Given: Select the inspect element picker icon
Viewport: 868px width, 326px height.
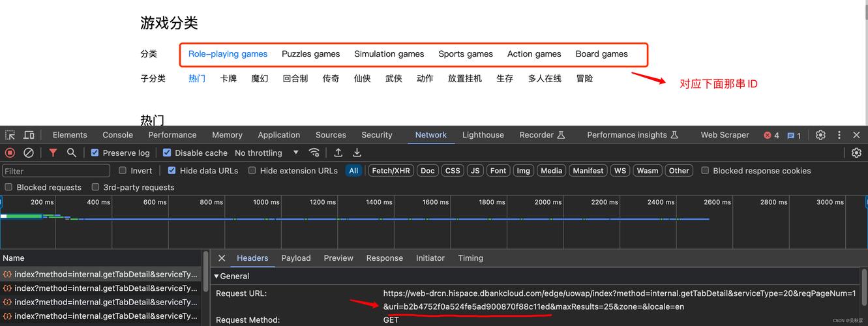Looking at the screenshot, I should 10,135.
